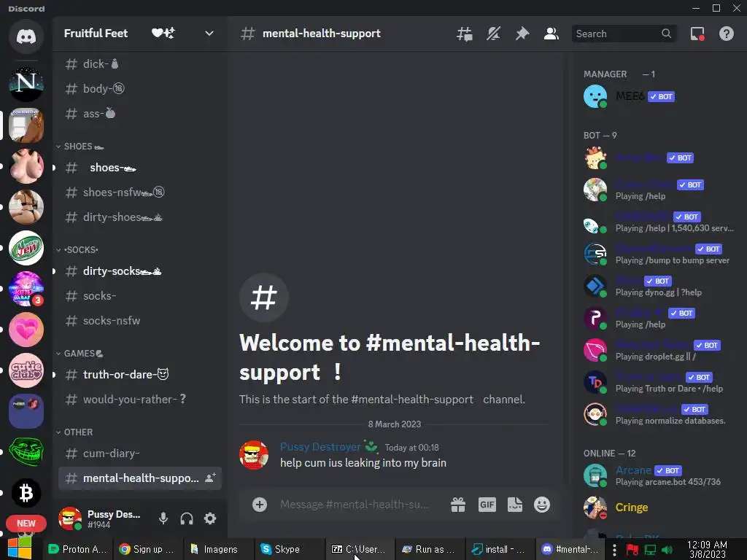Expand Fruitful Feet server dropdown menu
747x560 pixels.
(x=209, y=34)
